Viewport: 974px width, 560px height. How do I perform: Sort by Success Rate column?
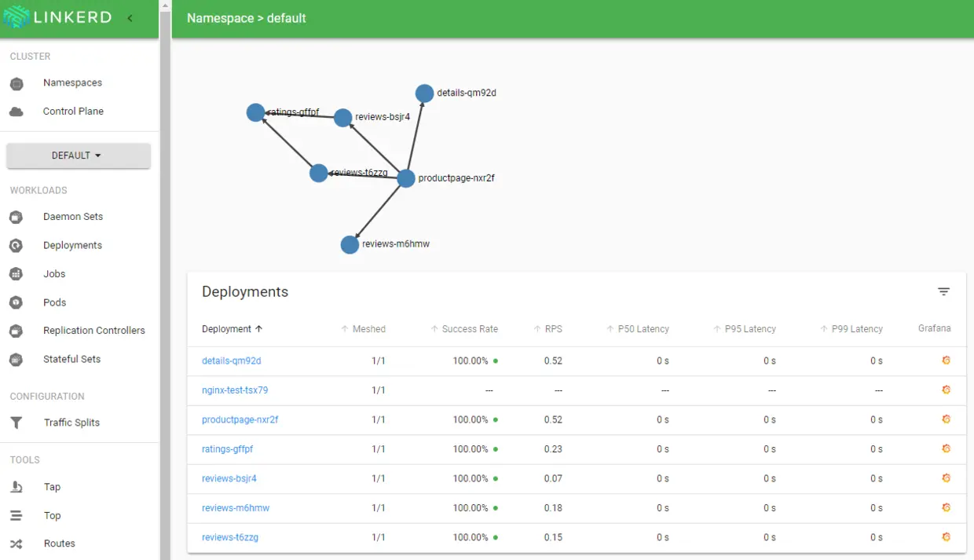(464, 329)
